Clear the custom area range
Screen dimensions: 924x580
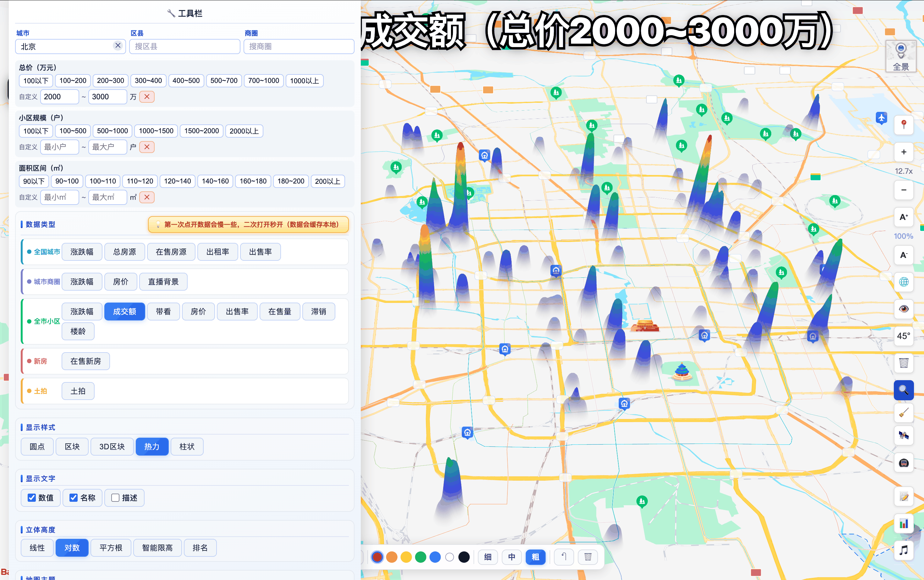tap(147, 197)
